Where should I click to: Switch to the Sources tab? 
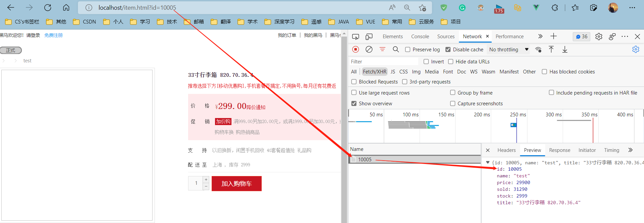click(446, 37)
